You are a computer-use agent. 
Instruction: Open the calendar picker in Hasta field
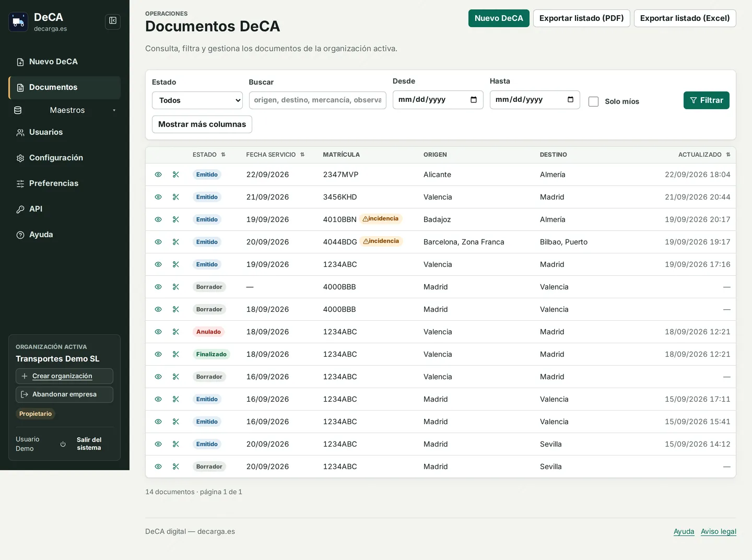tap(570, 100)
